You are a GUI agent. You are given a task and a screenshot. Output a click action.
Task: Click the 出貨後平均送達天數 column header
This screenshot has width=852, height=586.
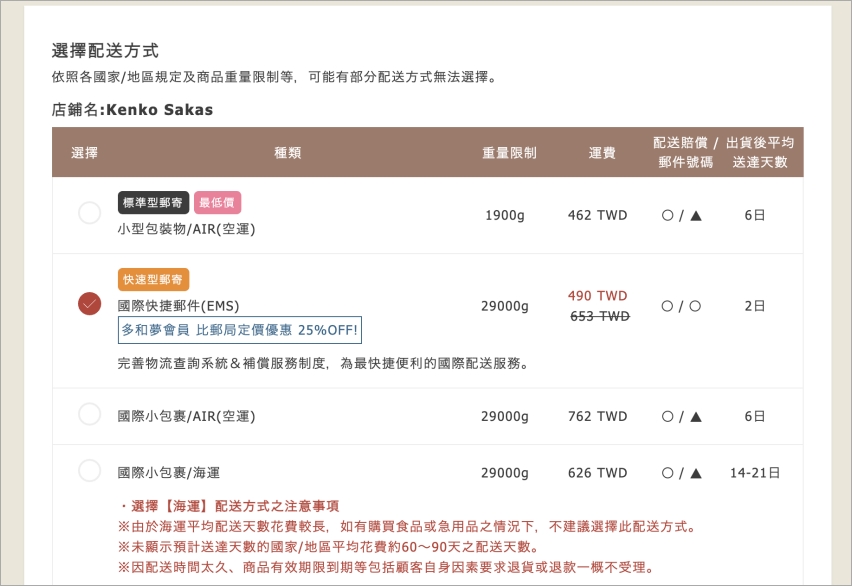coord(760,153)
